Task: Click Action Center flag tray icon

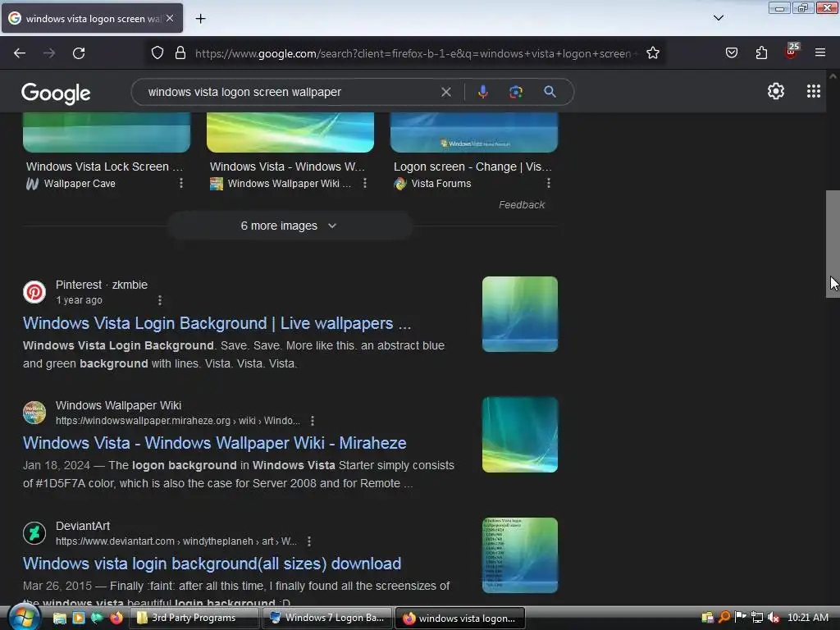Action: pos(740,617)
